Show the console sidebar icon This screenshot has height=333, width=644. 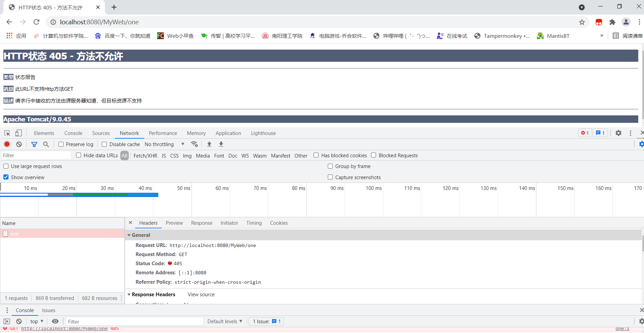point(7,322)
